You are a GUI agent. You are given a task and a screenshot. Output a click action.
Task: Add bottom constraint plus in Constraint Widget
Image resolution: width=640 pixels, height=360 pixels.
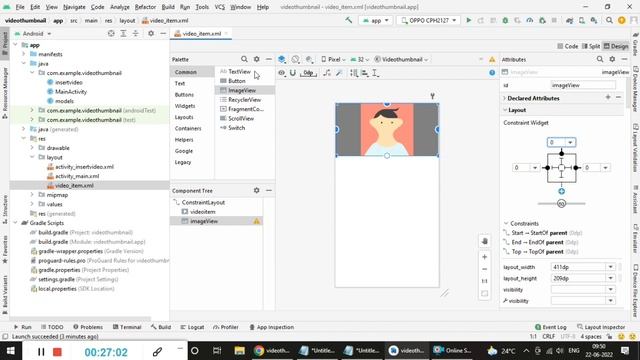click(x=562, y=191)
